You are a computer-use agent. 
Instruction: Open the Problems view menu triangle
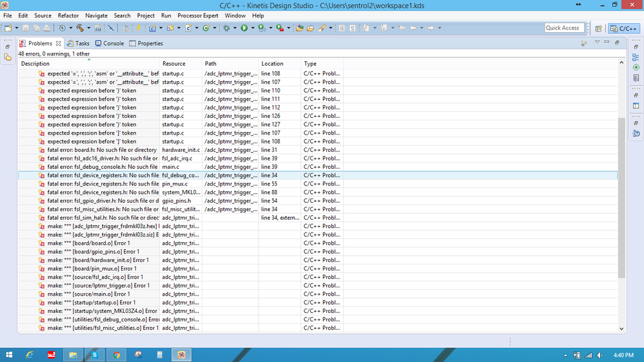(597, 43)
